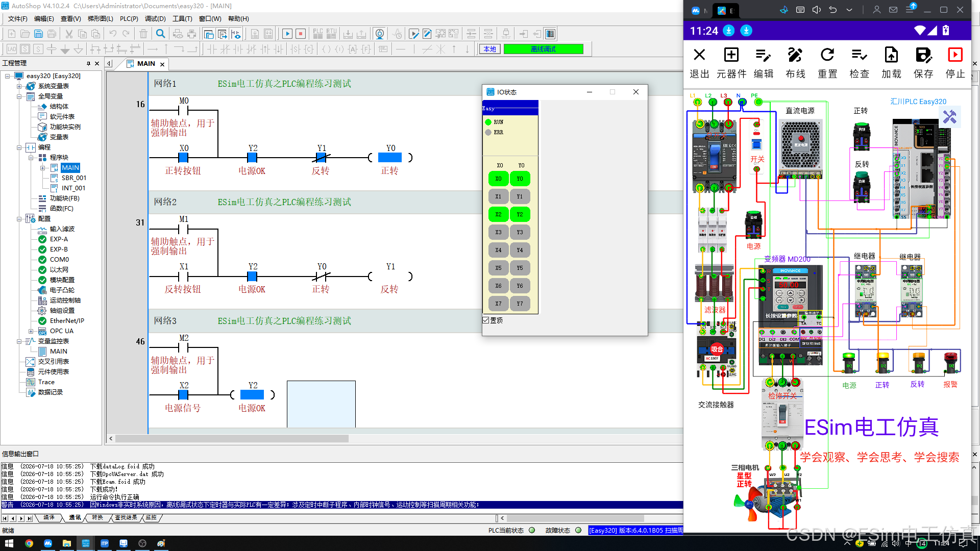Open the emulator title bar dropdown chevron
This screenshot has width=980, height=551.
pos(849,10)
